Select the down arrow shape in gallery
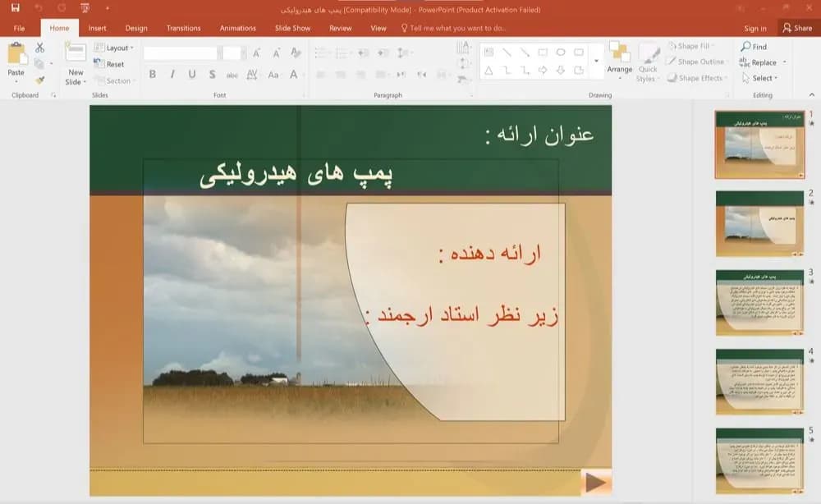The width and height of the screenshot is (821, 504). pos(561,70)
